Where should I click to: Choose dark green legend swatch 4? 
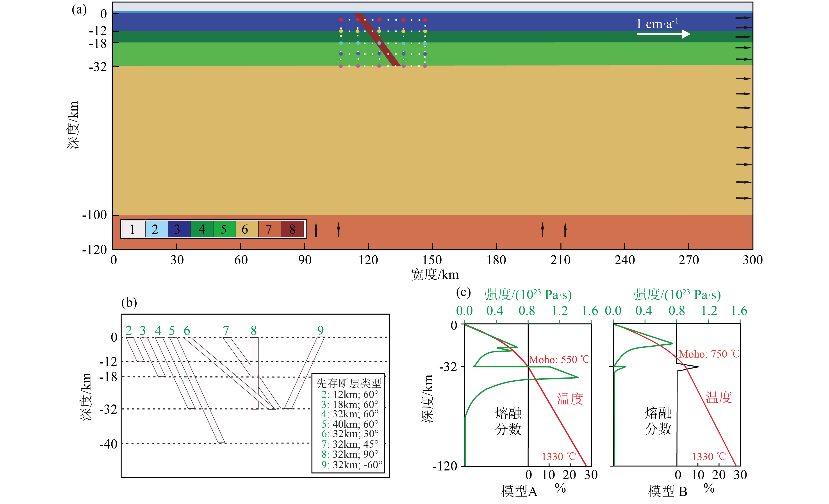(x=202, y=229)
